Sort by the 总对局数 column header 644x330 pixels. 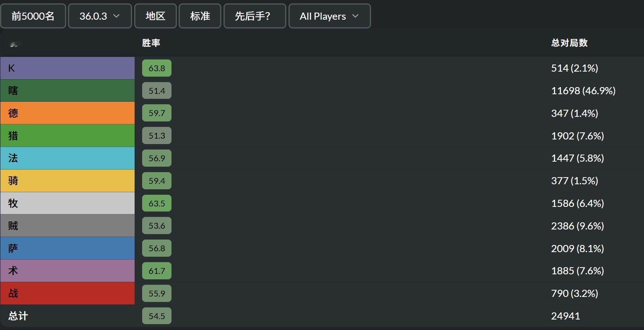[569, 43]
